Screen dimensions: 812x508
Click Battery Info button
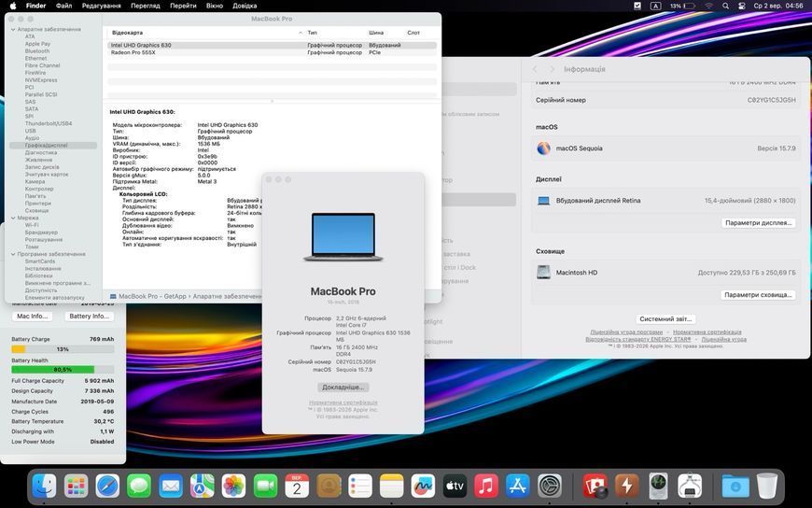click(x=89, y=317)
